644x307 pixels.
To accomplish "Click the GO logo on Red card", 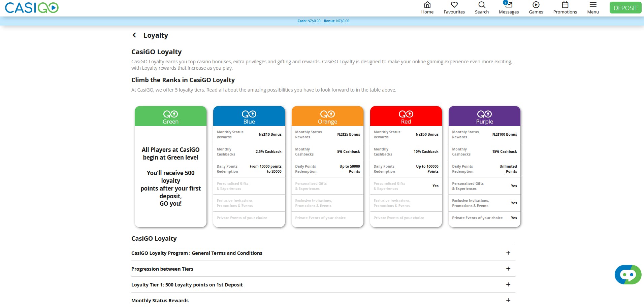I will [x=406, y=114].
